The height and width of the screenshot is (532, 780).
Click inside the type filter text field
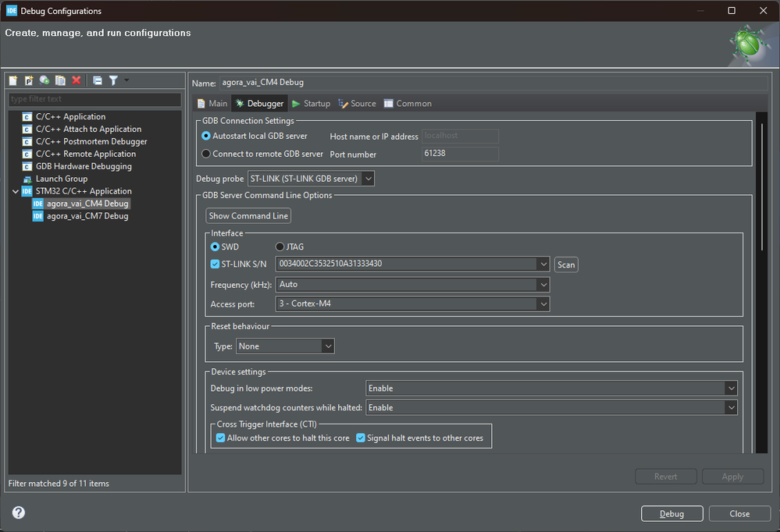94,99
